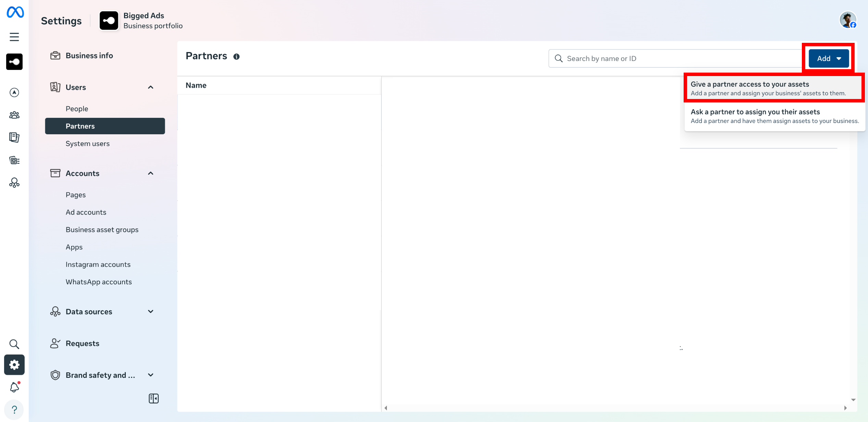Expand the Data sources section

coord(150,312)
